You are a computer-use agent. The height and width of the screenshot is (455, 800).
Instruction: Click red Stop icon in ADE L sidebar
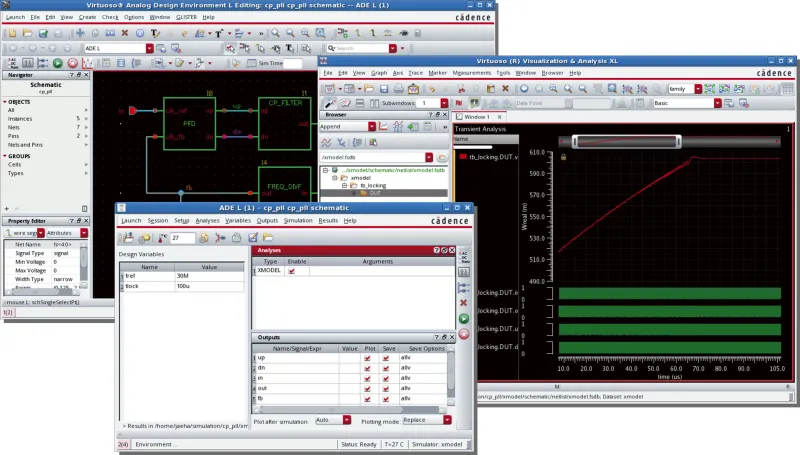coord(463,334)
